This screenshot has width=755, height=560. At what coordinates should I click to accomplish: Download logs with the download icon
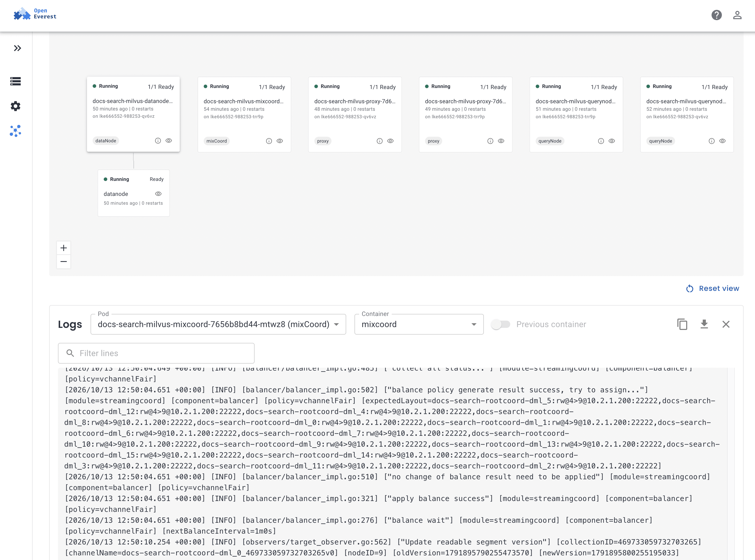tap(704, 325)
